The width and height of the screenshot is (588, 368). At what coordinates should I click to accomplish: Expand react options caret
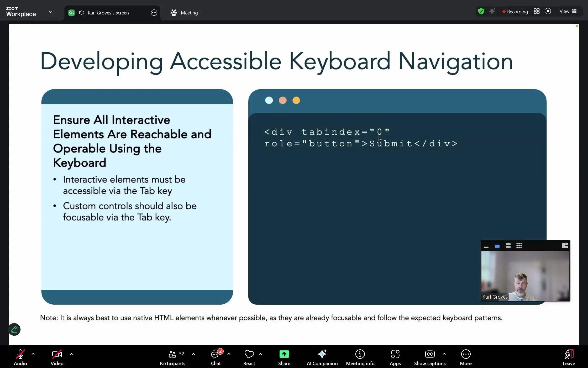[260, 354]
